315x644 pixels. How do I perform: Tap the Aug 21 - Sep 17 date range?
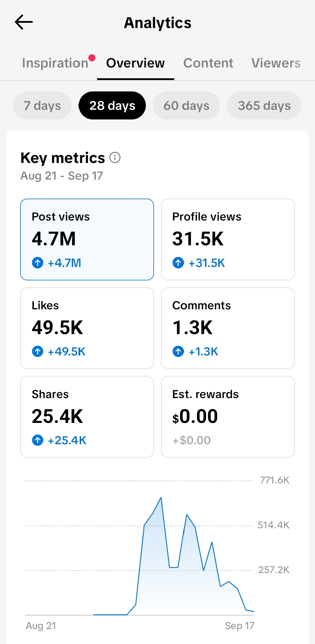pos(62,176)
